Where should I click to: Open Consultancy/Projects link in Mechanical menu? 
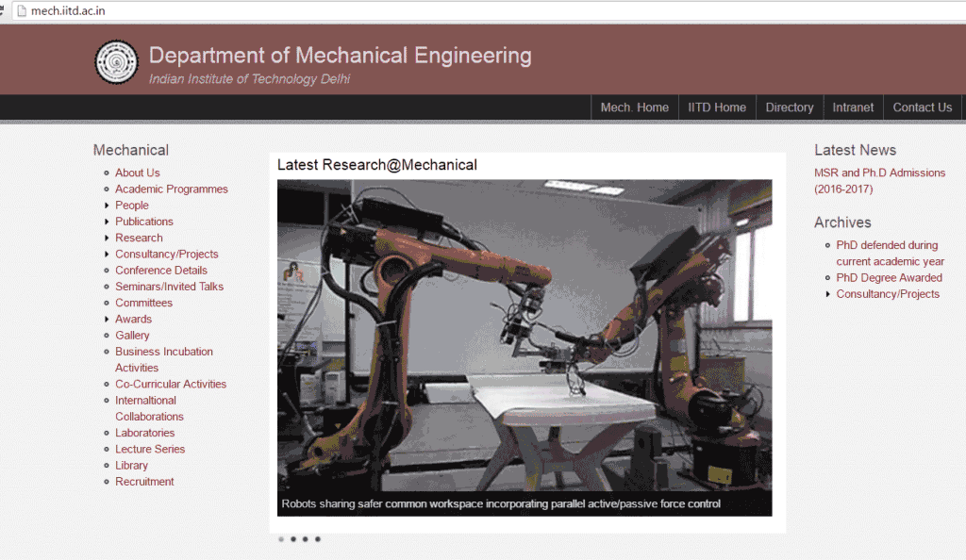(166, 255)
